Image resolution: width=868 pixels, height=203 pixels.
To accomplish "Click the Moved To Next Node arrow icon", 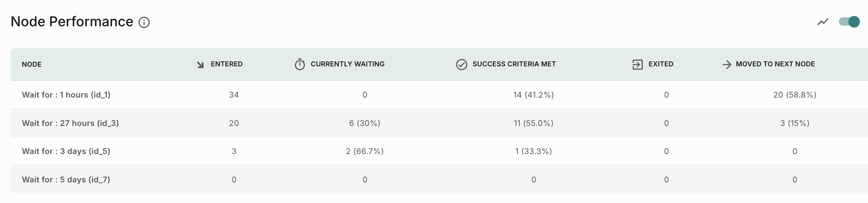I will tap(726, 64).
